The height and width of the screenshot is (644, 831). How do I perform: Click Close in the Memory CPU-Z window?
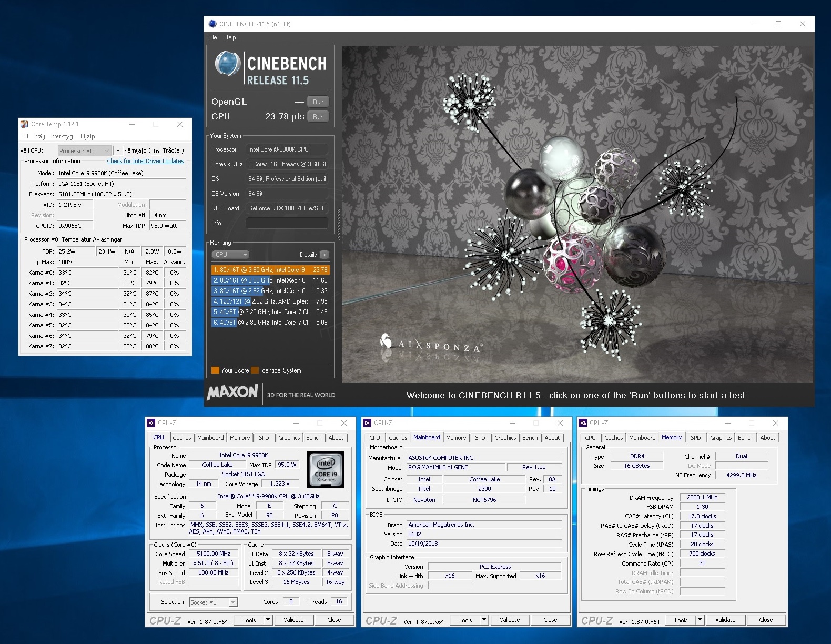point(766,620)
